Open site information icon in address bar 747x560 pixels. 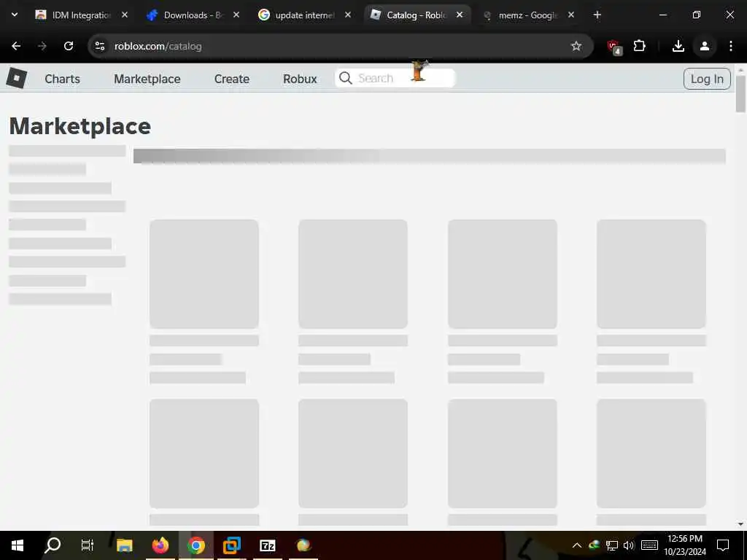coord(100,46)
